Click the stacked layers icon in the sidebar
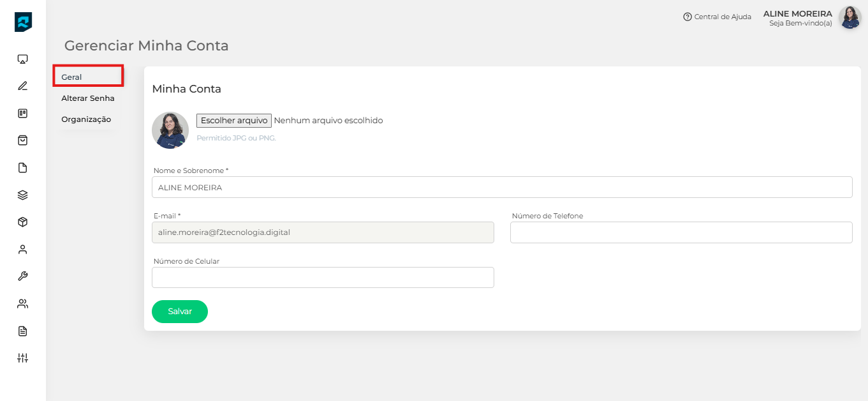 click(23, 195)
